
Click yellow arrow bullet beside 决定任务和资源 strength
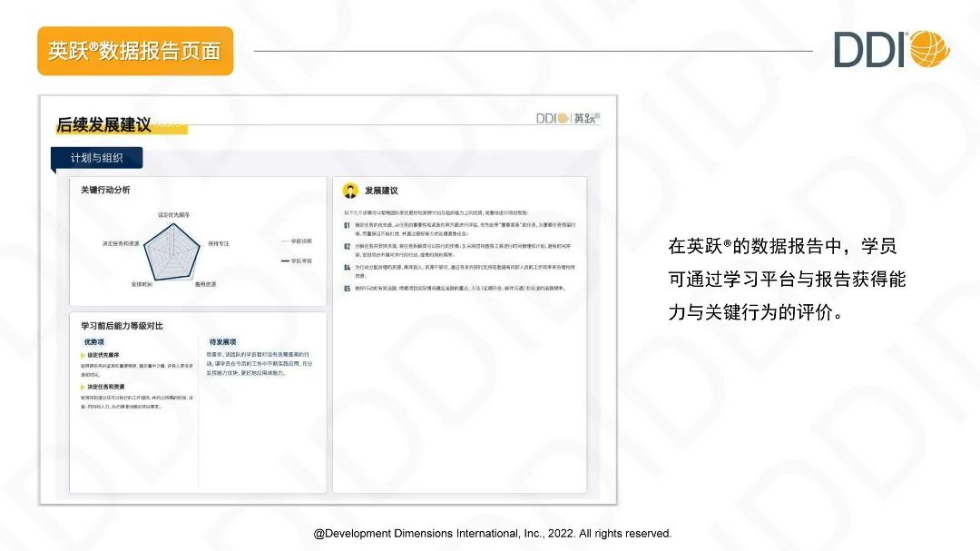[x=83, y=387]
